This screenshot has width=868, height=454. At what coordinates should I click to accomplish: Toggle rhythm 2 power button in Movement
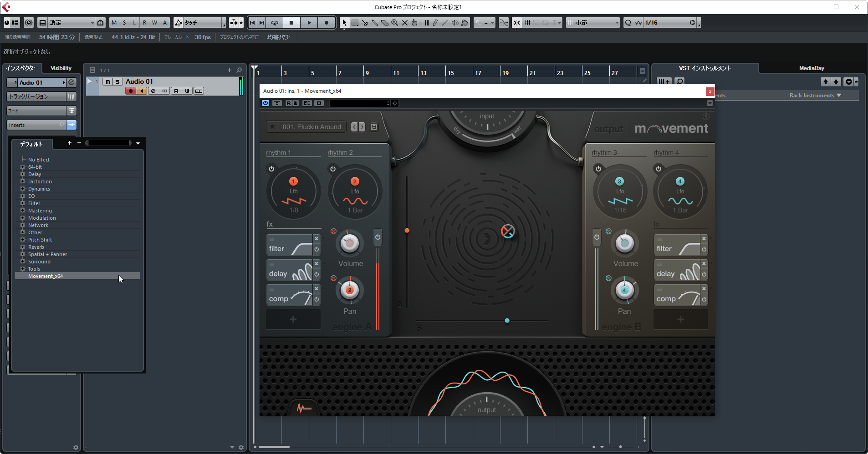pyautogui.click(x=333, y=169)
